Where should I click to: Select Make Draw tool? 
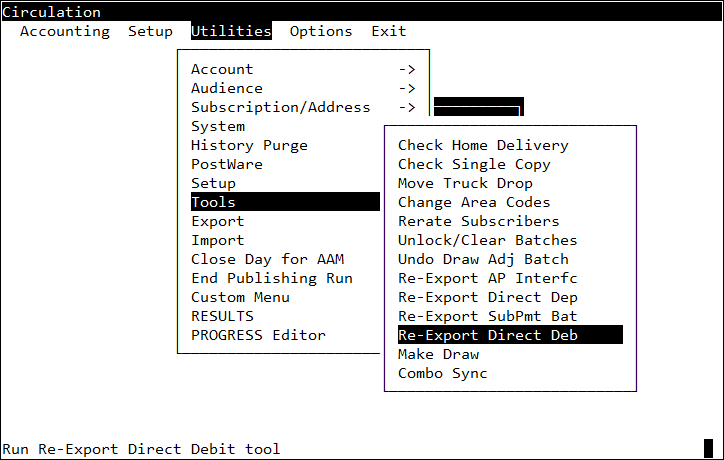(x=438, y=354)
